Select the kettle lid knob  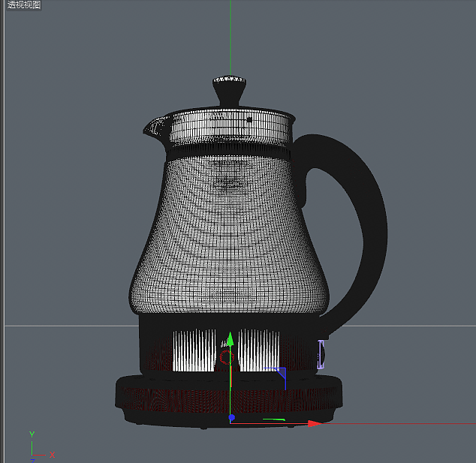(x=230, y=90)
